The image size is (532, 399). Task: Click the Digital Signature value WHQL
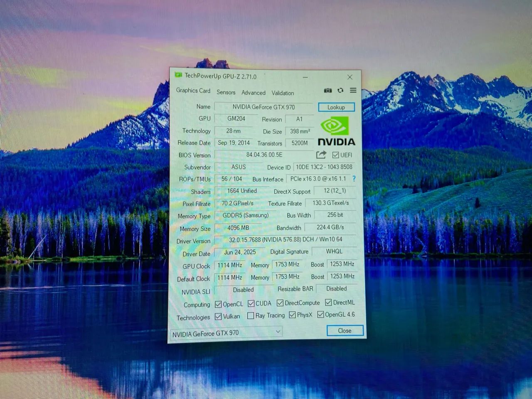[x=334, y=251]
